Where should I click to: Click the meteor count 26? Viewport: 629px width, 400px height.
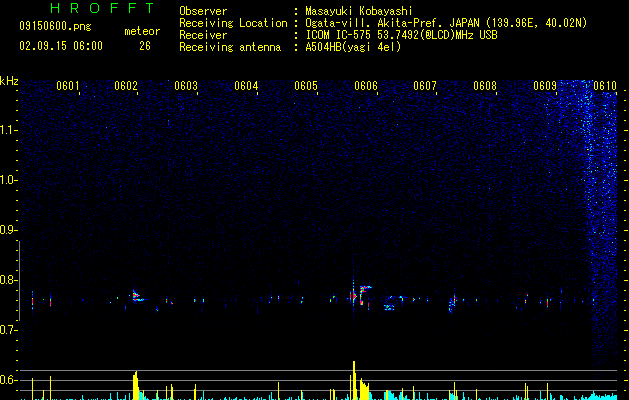pyautogui.click(x=145, y=46)
